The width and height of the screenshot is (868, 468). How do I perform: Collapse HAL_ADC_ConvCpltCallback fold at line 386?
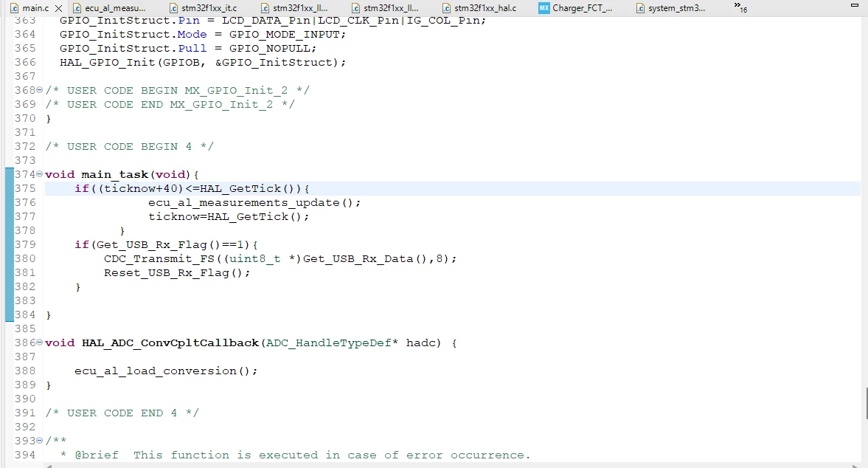coord(39,343)
